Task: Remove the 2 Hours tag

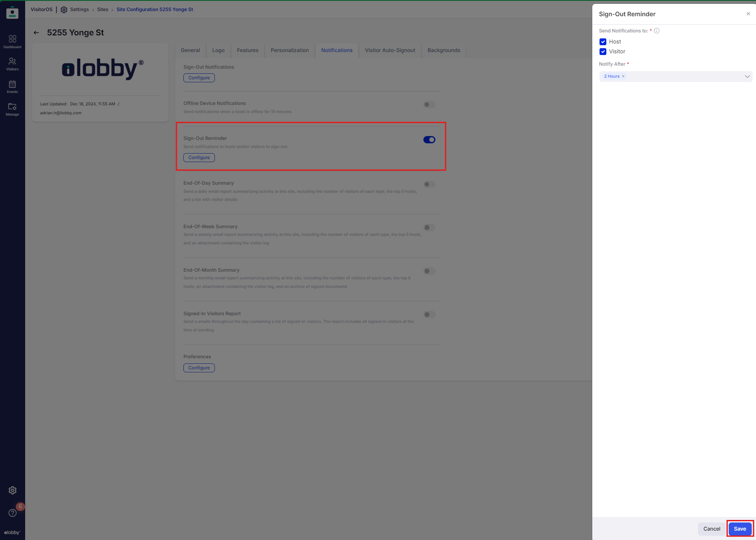Action: (623, 76)
